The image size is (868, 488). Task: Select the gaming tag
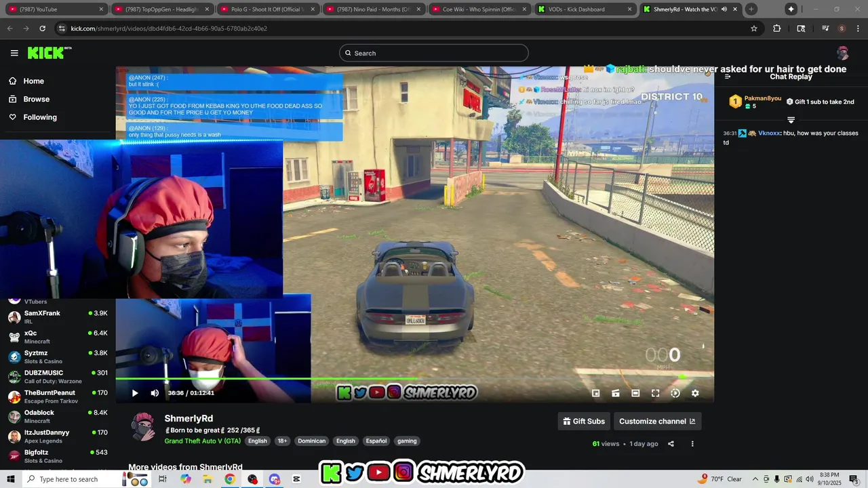[x=407, y=441]
